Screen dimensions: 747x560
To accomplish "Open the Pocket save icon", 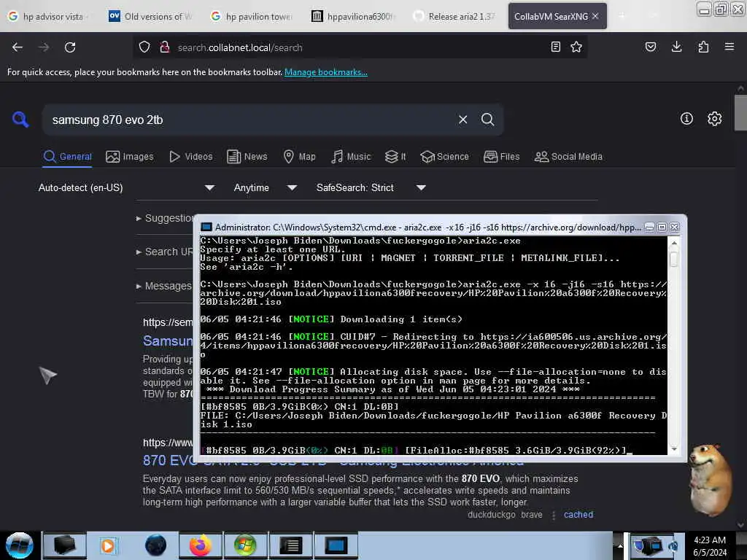I will tap(651, 47).
